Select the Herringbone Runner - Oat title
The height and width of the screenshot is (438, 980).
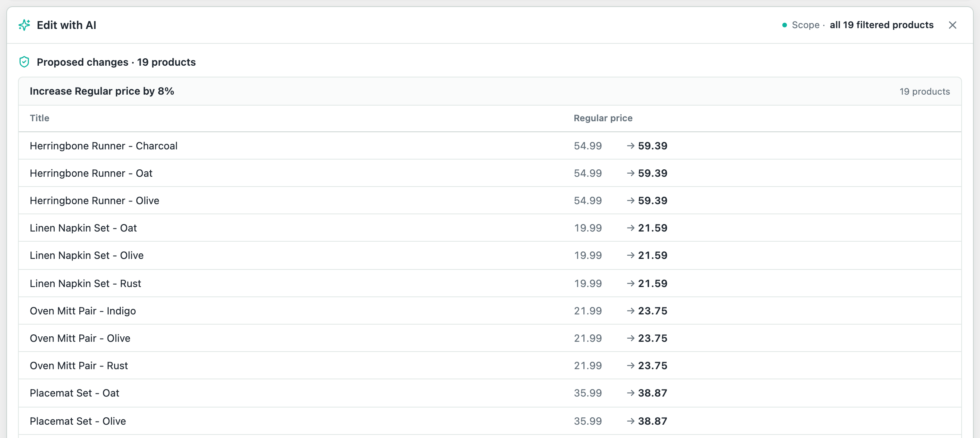pyautogui.click(x=91, y=173)
